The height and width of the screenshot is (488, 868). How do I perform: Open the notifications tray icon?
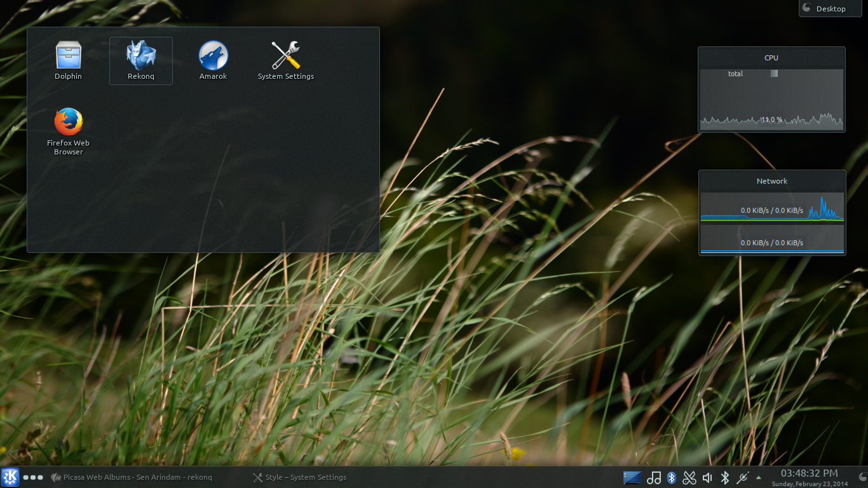pyautogui.click(x=742, y=477)
